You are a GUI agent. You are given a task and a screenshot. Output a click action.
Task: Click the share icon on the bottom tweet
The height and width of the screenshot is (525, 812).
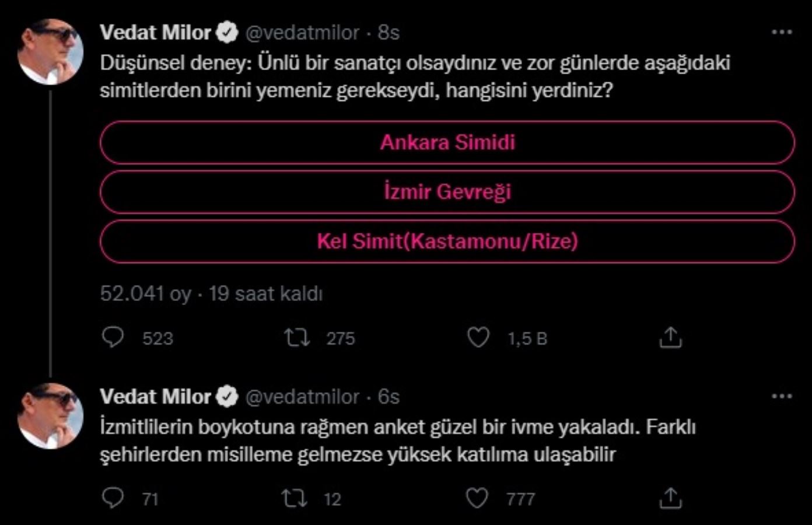[672, 497]
